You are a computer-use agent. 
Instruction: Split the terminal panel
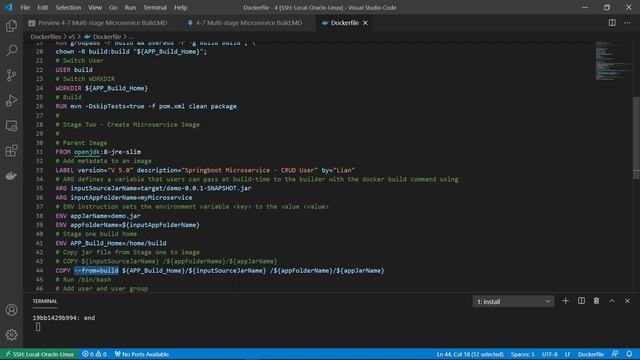click(x=581, y=301)
